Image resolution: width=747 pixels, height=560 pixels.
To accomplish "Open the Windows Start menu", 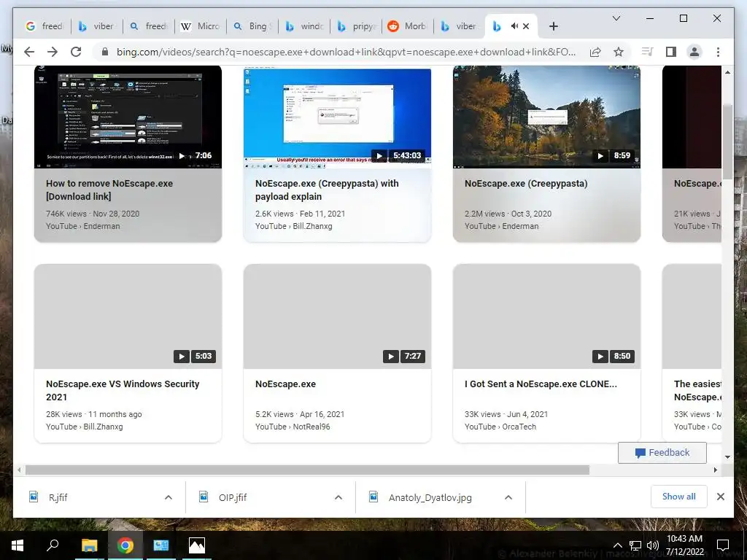I will (x=18, y=545).
